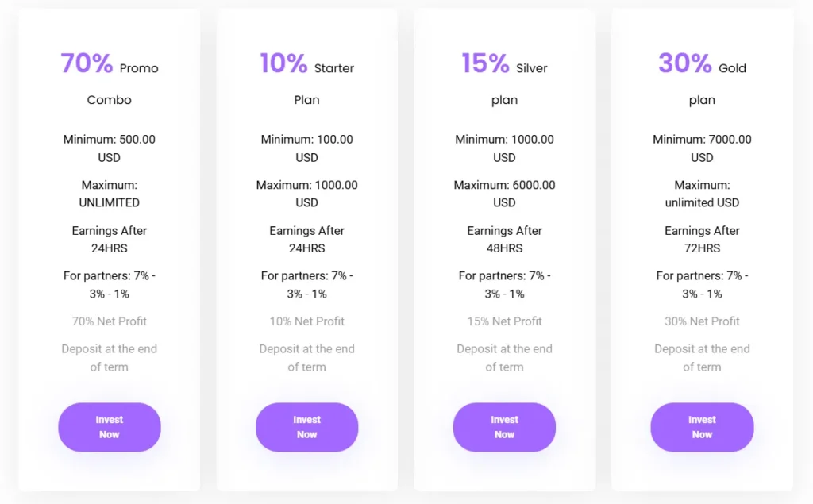The image size is (813, 504).
Task: Click the Maximum: 1000.00 USD line
Action: pos(307,194)
